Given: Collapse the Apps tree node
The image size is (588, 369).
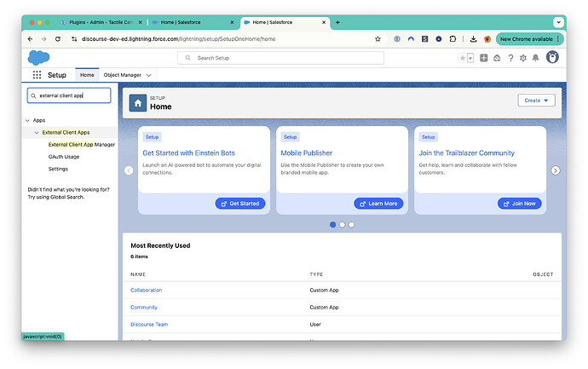Looking at the screenshot, I should click(x=27, y=120).
